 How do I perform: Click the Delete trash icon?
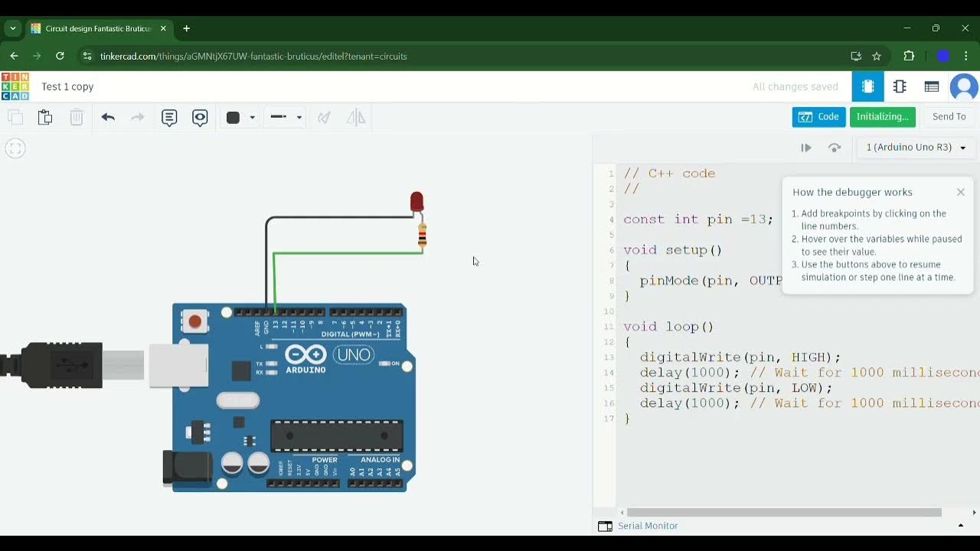click(x=76, y=117)
